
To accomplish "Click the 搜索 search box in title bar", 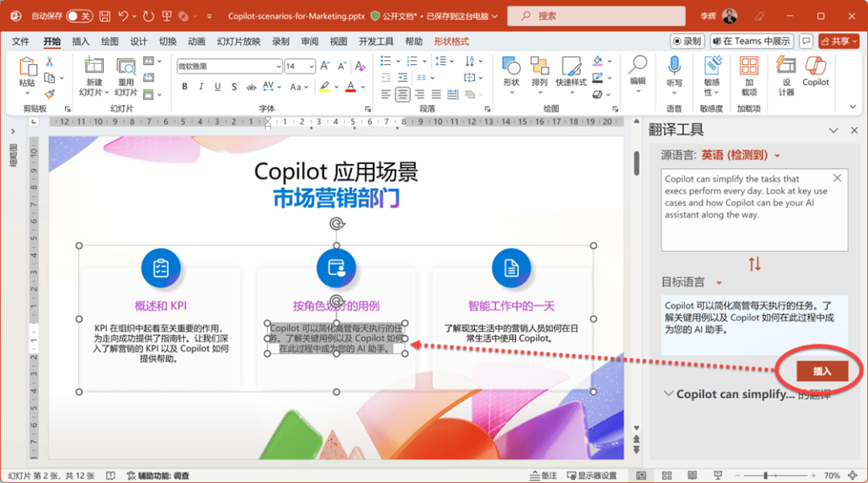I will [596, 16].
